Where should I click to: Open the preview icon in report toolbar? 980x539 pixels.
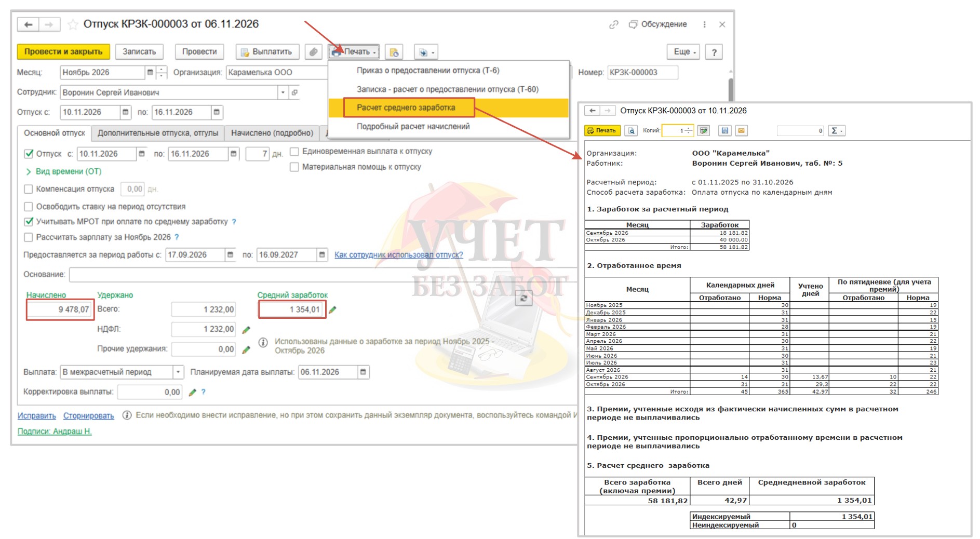[631, 131]
